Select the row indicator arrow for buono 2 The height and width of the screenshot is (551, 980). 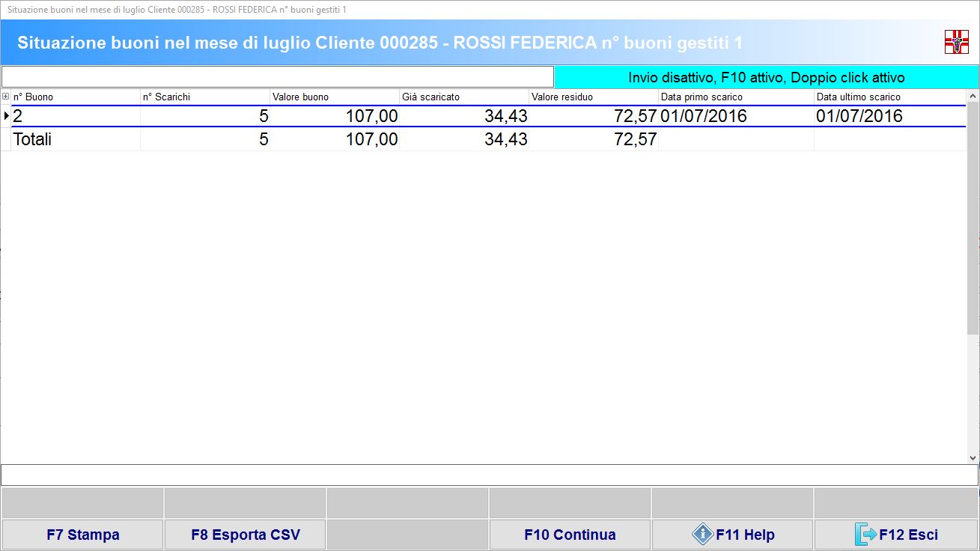point(6,116)
